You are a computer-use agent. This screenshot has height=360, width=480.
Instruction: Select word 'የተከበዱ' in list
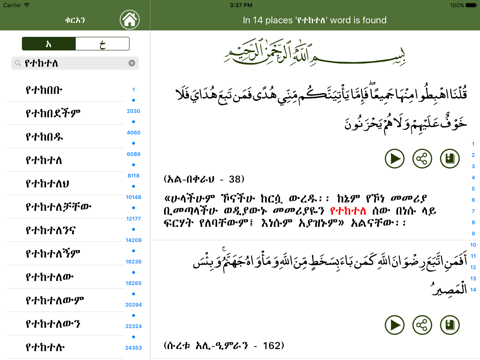pos(66,137)
